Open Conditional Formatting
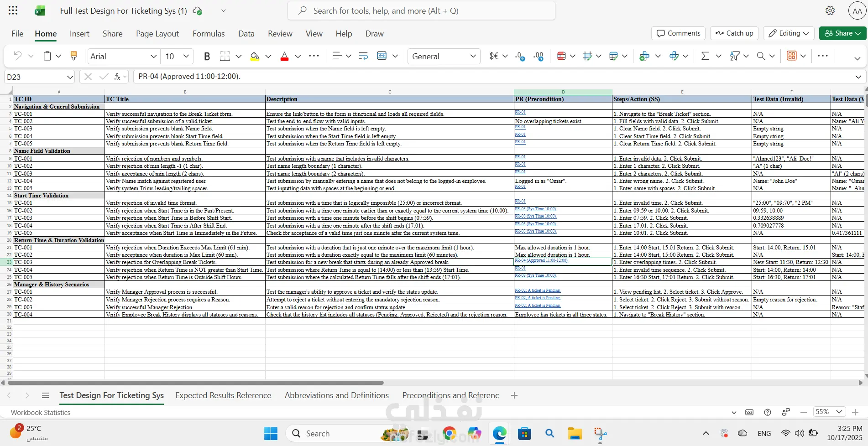 pyautogui.click(x=561, y=56)
